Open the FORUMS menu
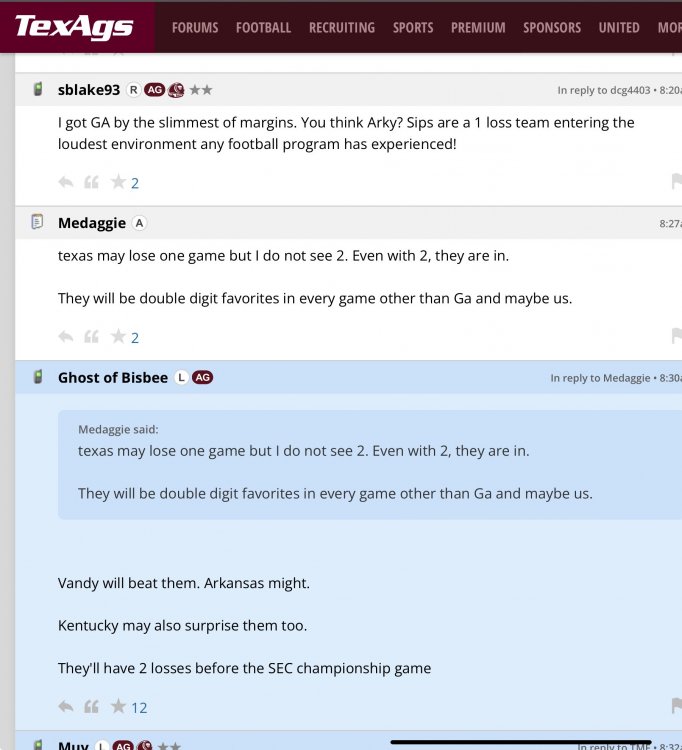 tap(195, 27)
